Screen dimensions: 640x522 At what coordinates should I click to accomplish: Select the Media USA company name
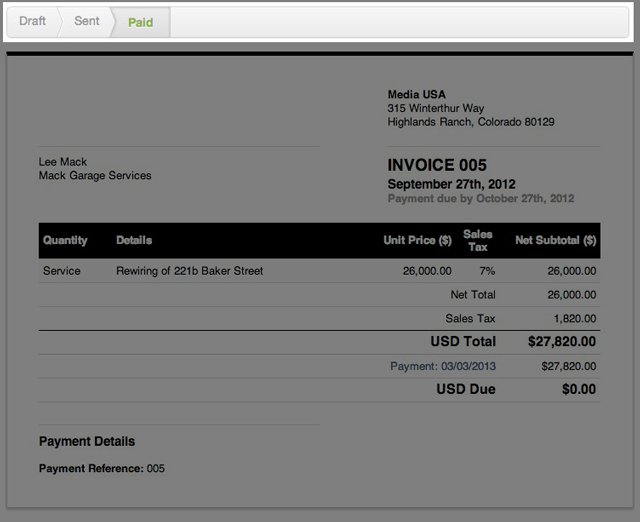tap(416, 94)
